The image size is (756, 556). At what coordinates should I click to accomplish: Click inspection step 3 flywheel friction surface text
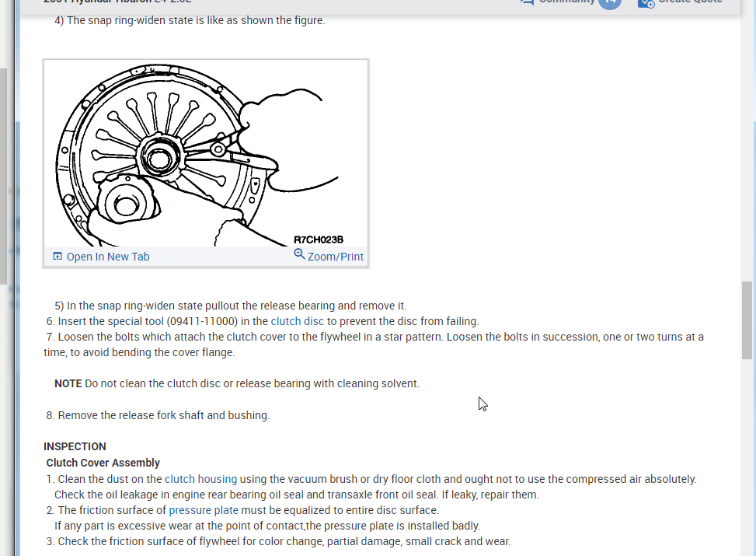point(278,541)
